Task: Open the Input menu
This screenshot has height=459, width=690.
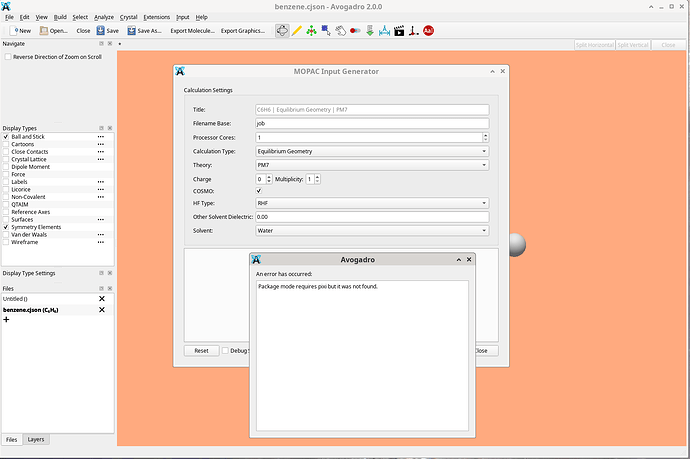Action: point(183,17)
